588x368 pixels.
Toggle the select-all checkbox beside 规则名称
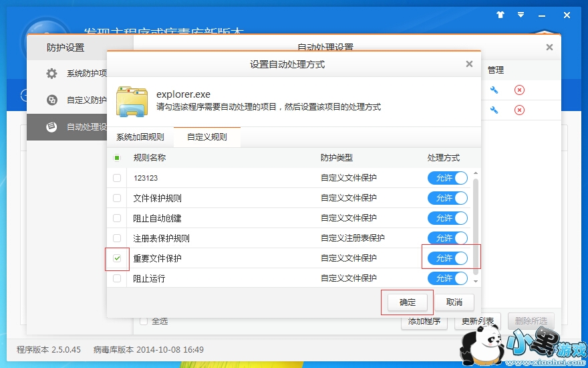click(x=117, y=158)
